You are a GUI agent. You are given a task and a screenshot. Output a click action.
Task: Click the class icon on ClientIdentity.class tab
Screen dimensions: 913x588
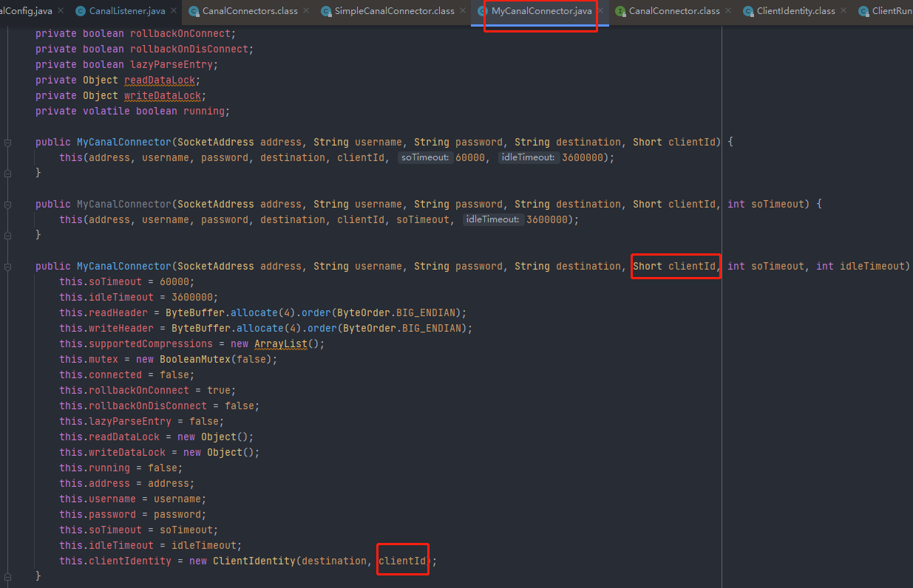tap(747, 11)
